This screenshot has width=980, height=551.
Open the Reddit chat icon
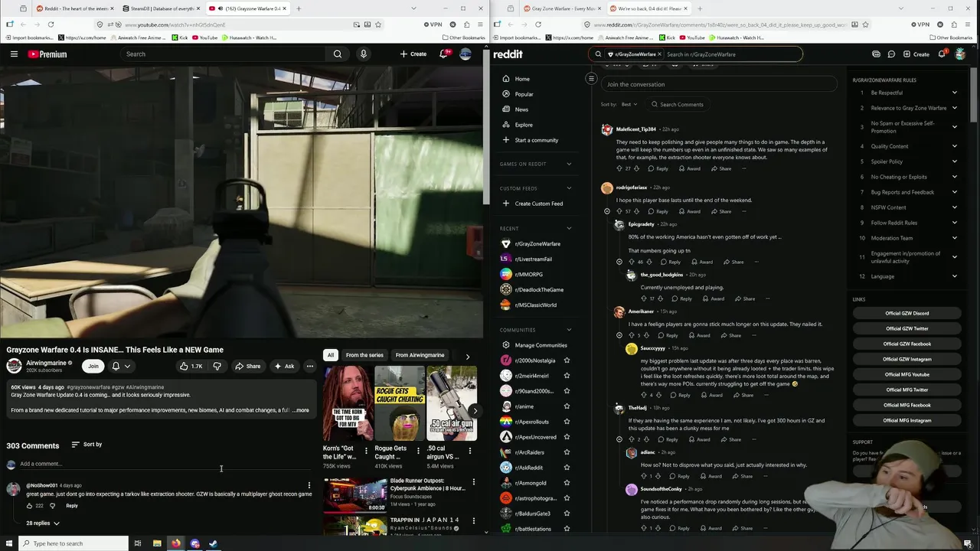point(891,54)
